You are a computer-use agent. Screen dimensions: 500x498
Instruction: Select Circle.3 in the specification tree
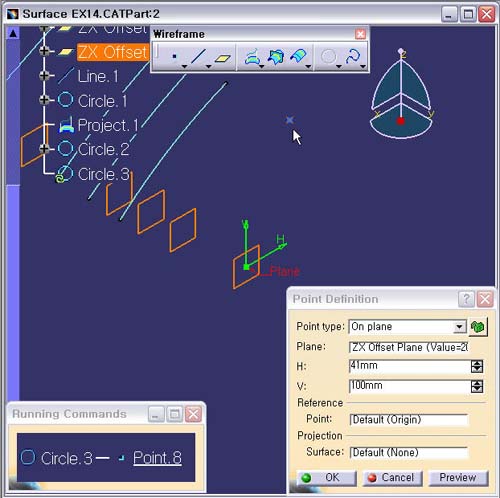tap(103, 174)
